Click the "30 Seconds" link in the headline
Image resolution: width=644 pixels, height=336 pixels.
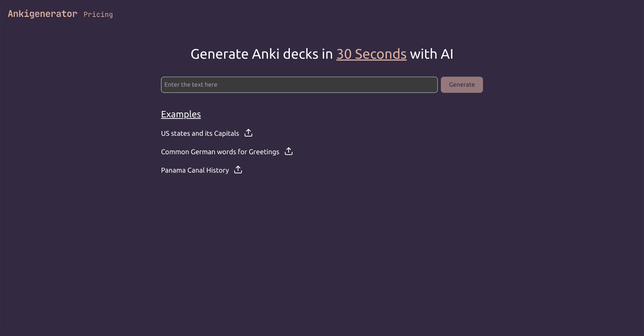[371, 54]
